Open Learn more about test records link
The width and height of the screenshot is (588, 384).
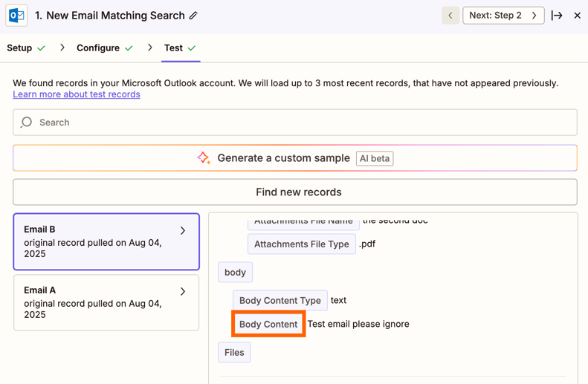coord(77,94)
